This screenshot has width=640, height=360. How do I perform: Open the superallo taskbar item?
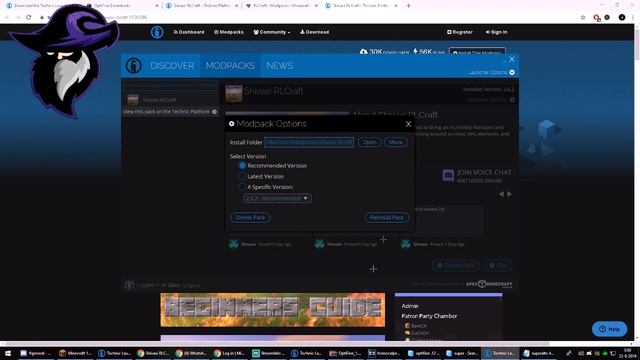539,353
